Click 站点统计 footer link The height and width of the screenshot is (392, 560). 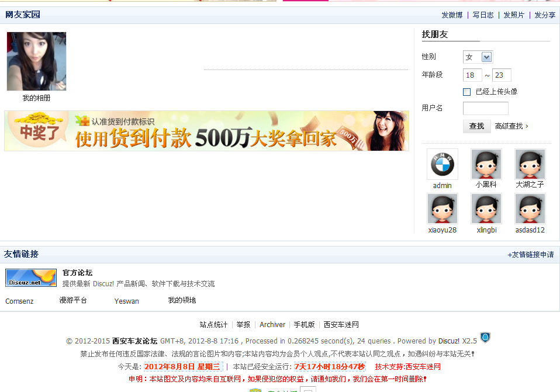tap(213, 325)
